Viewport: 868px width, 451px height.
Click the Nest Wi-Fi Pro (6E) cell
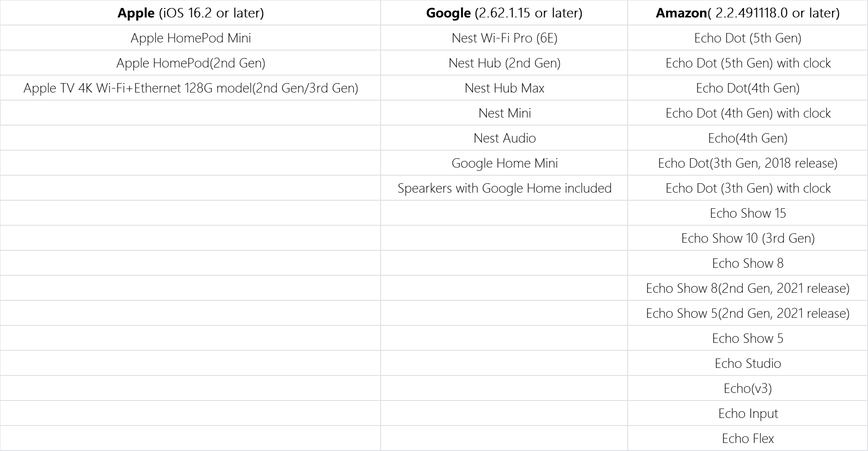pos(504,38)
